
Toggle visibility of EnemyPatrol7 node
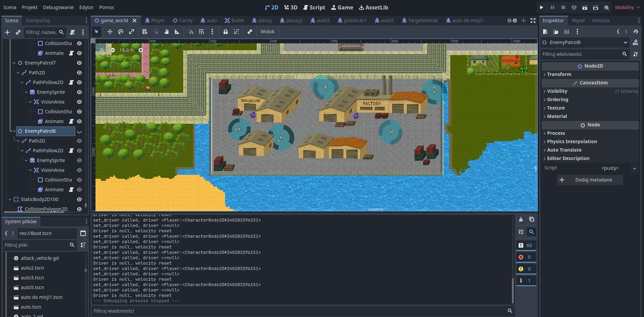tap(79, 63)
